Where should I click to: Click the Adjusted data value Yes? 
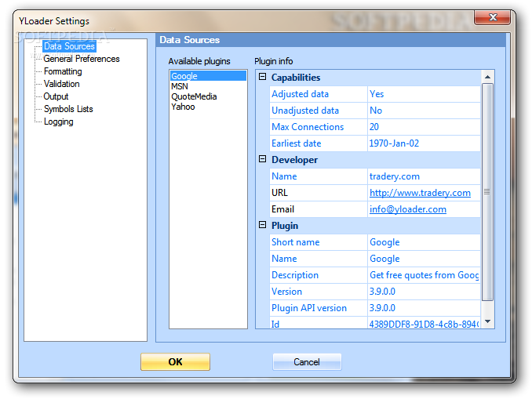coord(424,94)
